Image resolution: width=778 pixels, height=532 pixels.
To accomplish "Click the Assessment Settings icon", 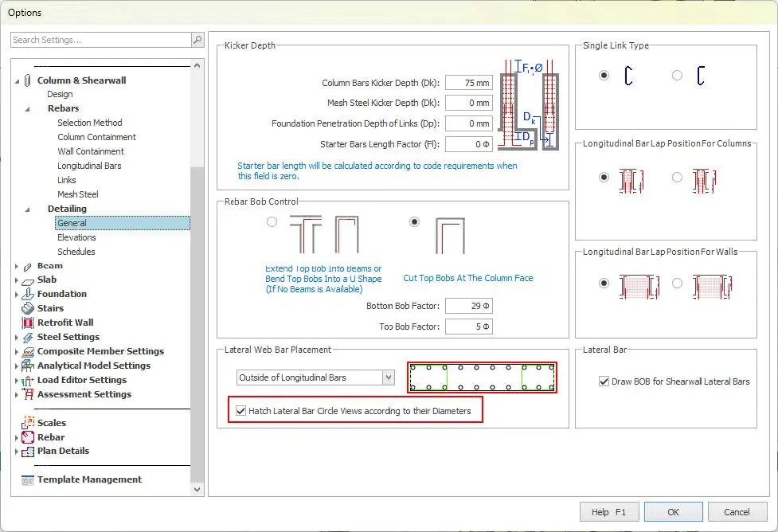I will pos(28,394).
